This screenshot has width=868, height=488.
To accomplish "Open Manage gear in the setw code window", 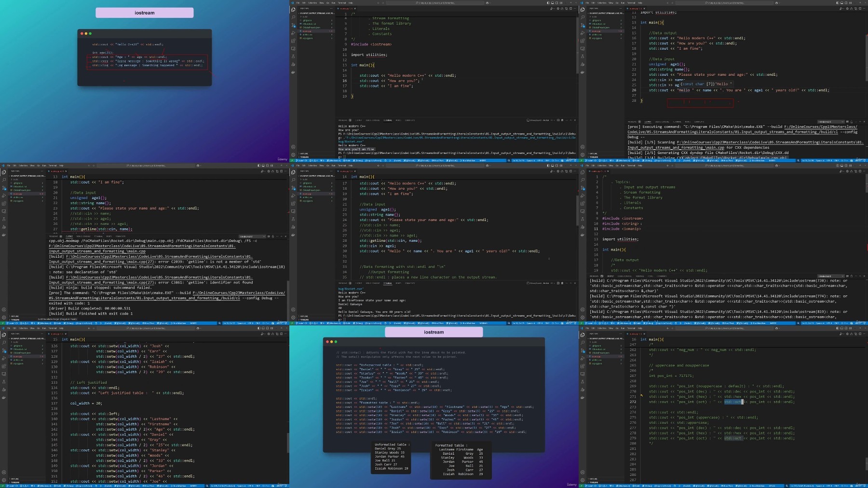I will pos(4,480).
